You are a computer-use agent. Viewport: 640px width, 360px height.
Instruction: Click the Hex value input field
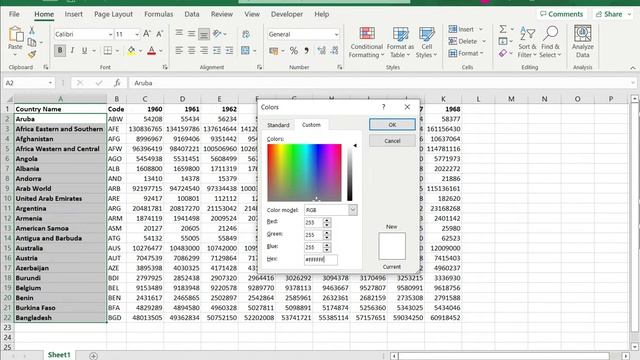tap(321, 259)
